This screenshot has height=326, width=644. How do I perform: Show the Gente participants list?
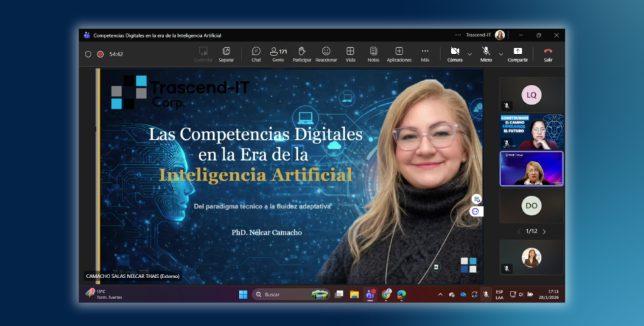[x=278, y=54]
